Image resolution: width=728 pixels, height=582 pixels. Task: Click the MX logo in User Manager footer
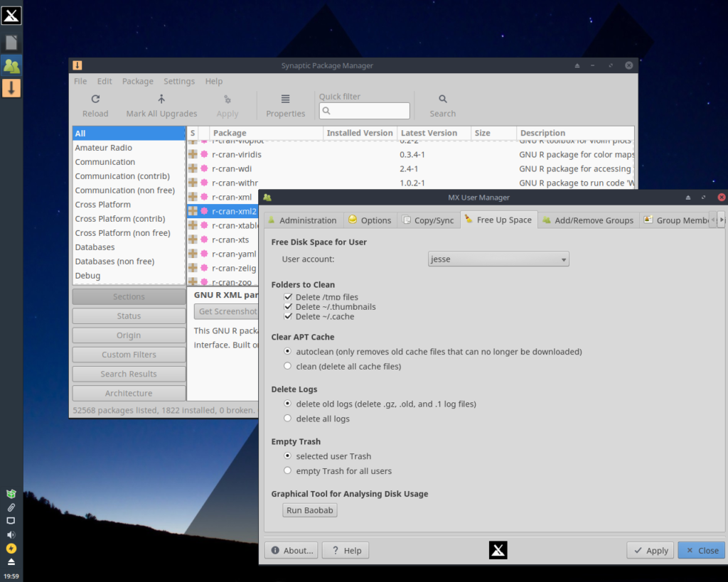click(498, 550)
